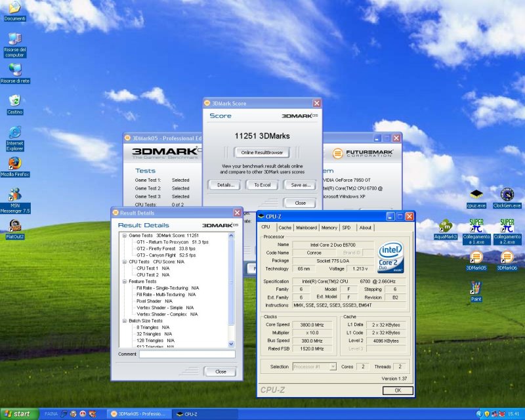
Task: Launch the 3DMark06 desktop shortcut
Action: [507, 261]
